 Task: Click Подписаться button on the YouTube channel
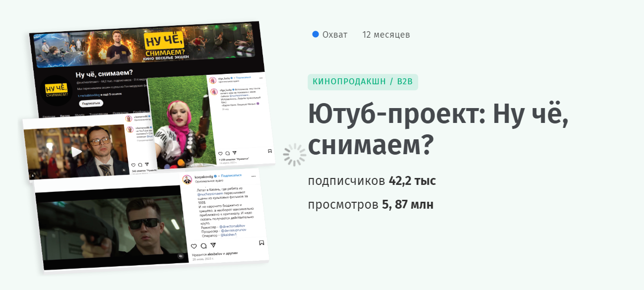pos(91,103)
